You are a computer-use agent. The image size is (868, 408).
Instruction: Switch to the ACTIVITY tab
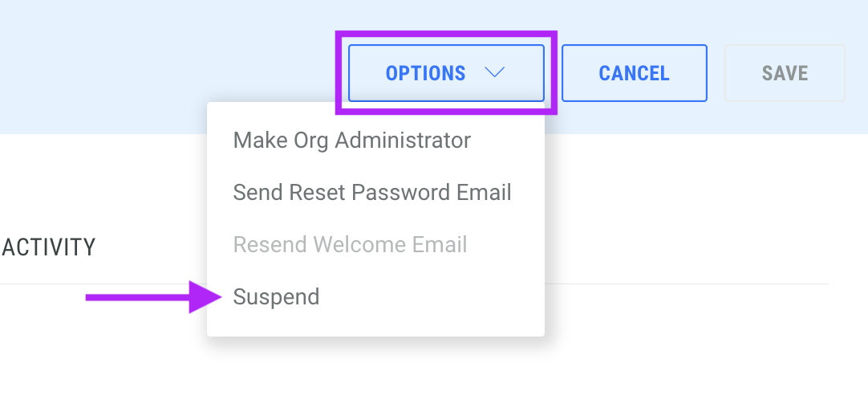click(49, 247)
